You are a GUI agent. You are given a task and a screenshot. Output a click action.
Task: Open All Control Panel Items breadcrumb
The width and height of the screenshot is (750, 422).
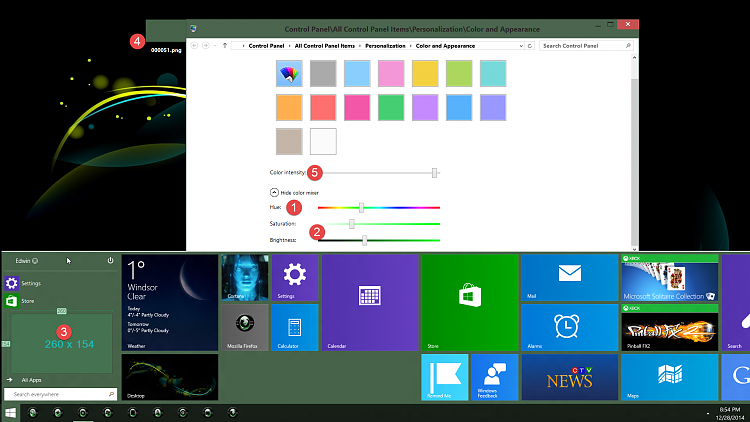(x=324, y=46)
